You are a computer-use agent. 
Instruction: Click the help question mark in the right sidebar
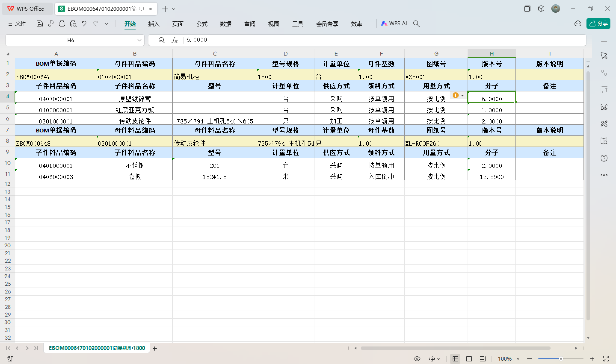pos(604,158)
